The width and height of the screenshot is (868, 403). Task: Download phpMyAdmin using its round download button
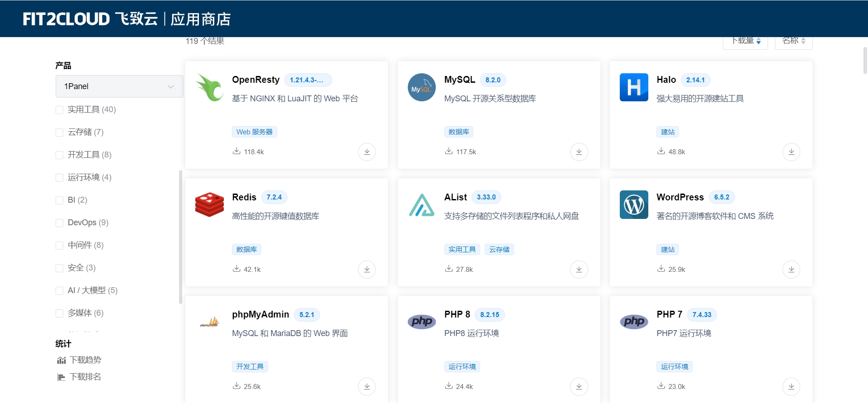coord(367,387)
